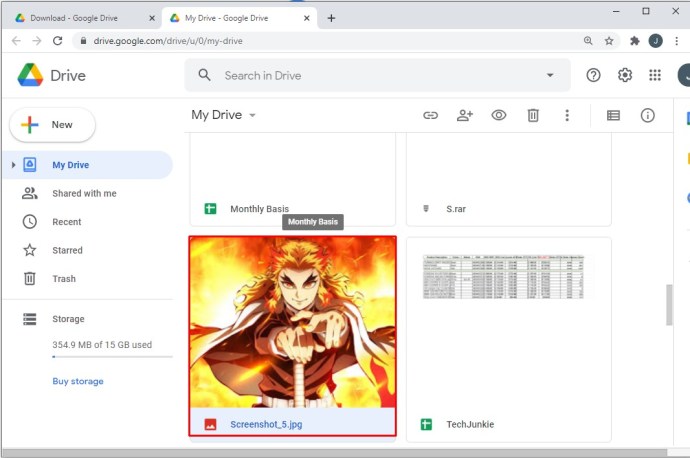Viewport: 690px width, 458px height.
Task: Show details info icon
Action: [647, 115]
